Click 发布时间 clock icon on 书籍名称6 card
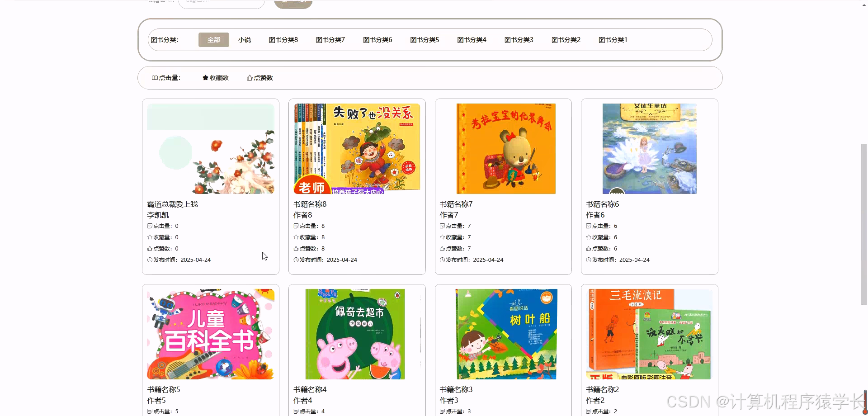 point(589,260)
